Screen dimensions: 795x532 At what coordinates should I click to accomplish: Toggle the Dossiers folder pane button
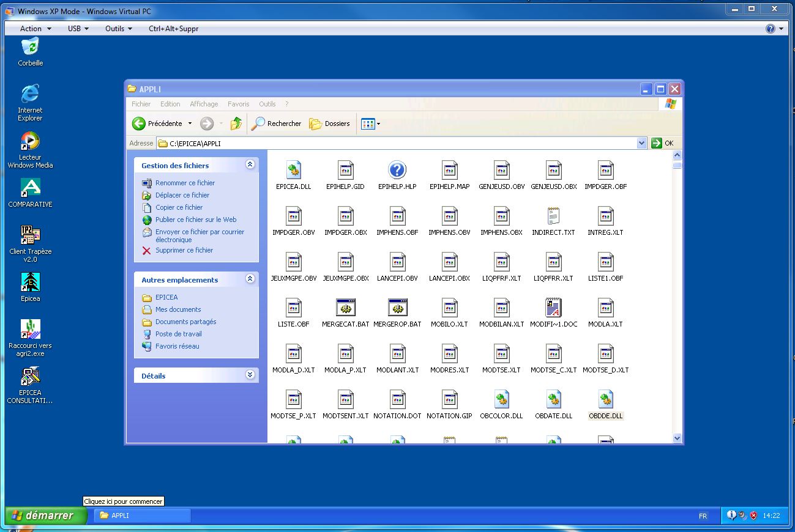click(330, 124)
